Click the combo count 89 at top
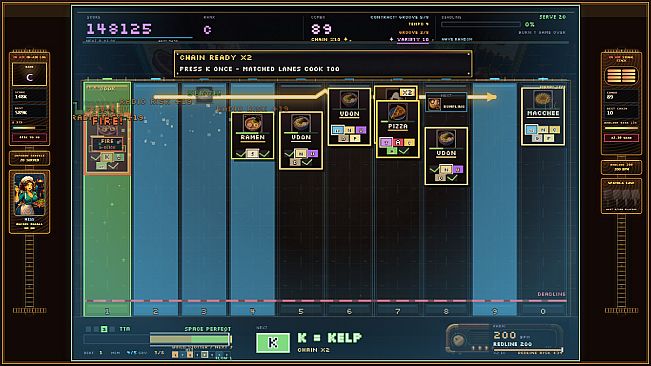 321,29
